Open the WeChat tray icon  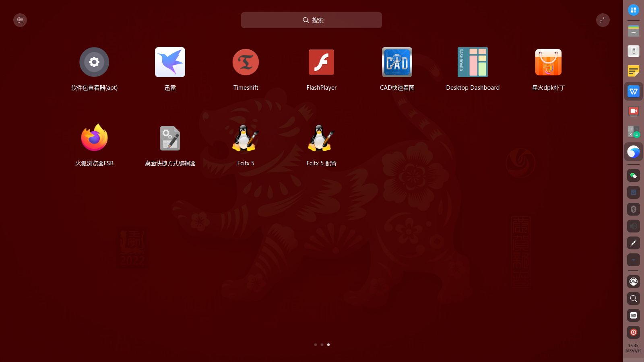point(634,175)
